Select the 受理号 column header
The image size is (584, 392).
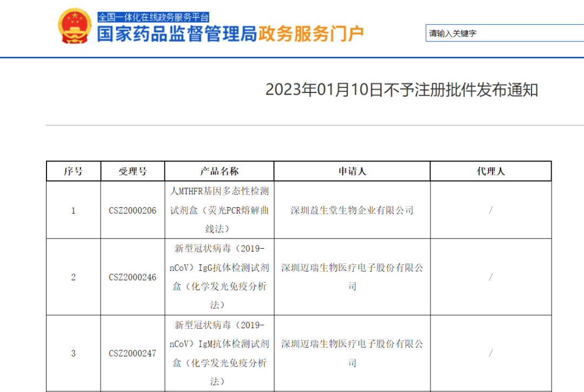[x=132, y=171]
